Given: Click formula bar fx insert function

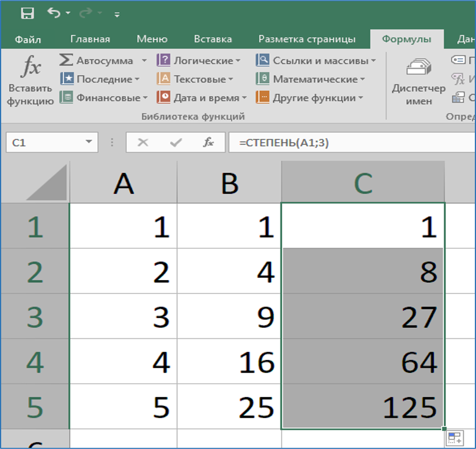Looking at the screenshot, I should point(208,142).
